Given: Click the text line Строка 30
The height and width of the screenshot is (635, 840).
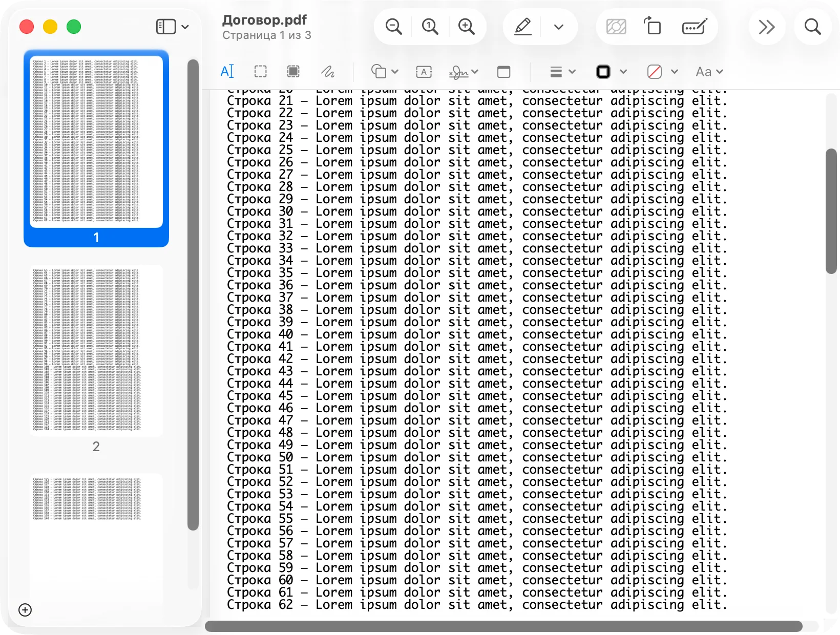Looking at the screenshot, I should tap(476, 211).
